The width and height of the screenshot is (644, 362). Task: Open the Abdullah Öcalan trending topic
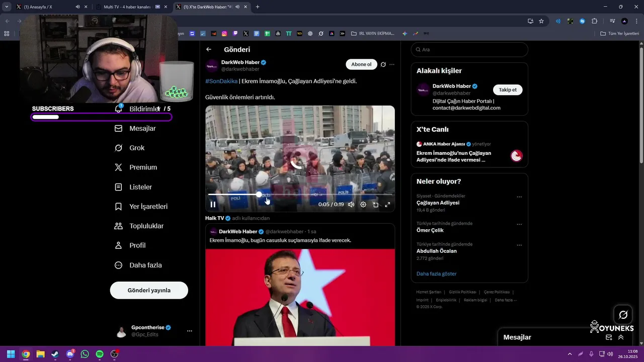tap(437, 251)
